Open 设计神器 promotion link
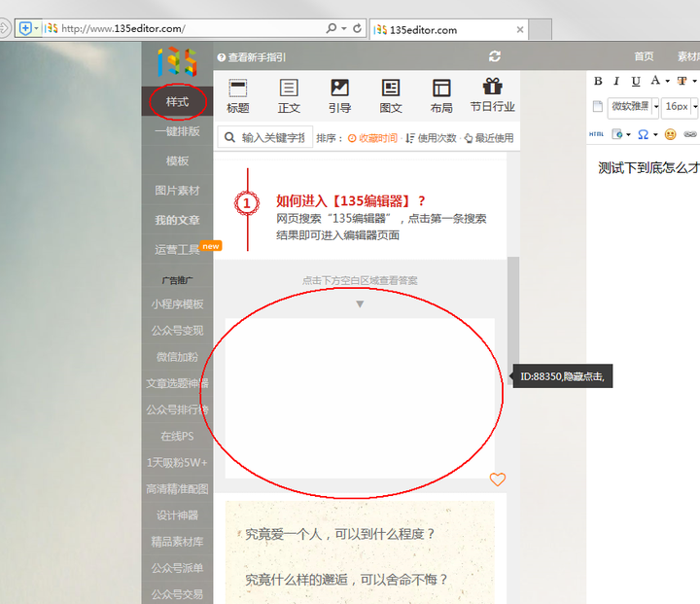 click(x=177, y=515)
